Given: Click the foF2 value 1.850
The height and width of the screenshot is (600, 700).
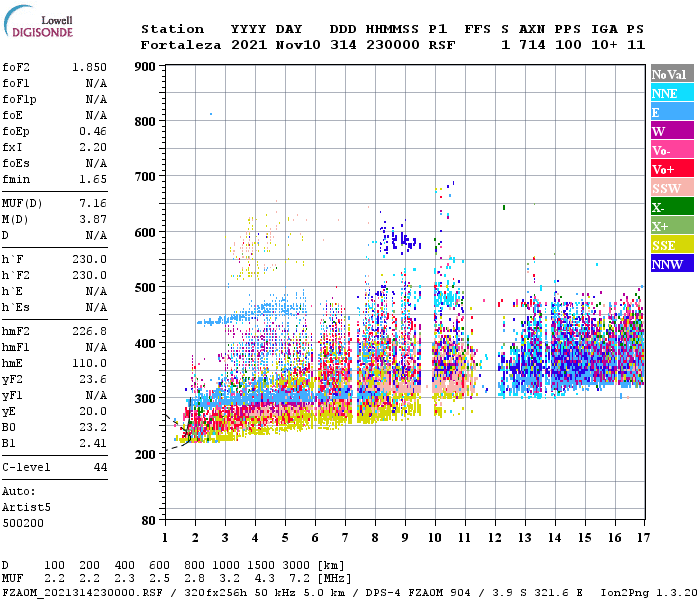Looking at the screenshot, I should point(89,67).
